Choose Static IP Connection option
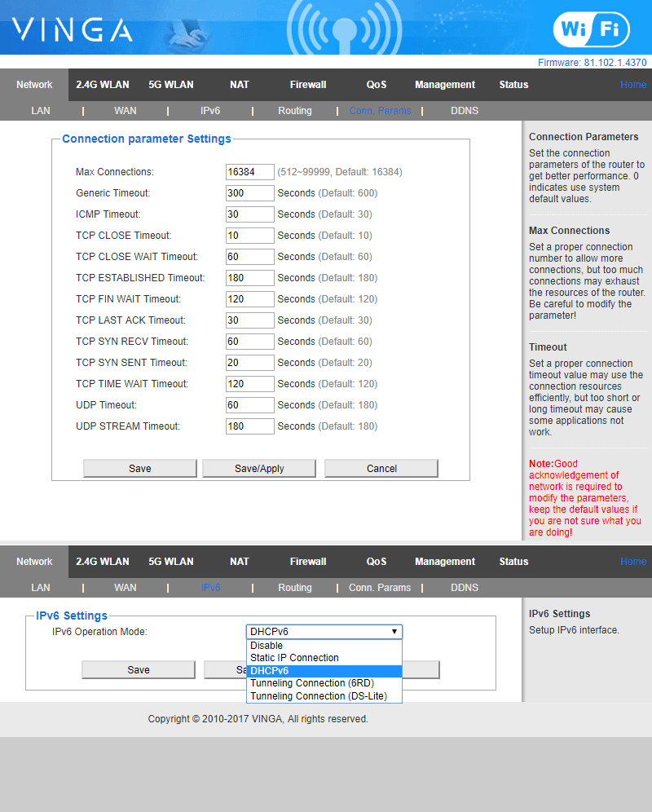Viewport: 652px width, 812px height. (294, 658)
